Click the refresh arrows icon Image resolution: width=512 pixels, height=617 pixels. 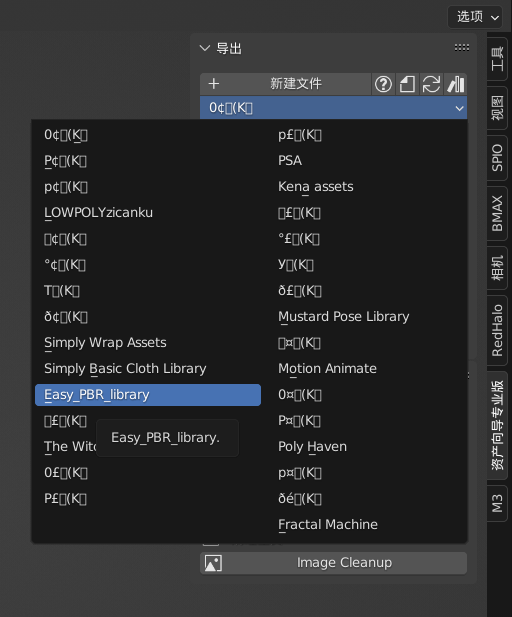click(431, 84)
